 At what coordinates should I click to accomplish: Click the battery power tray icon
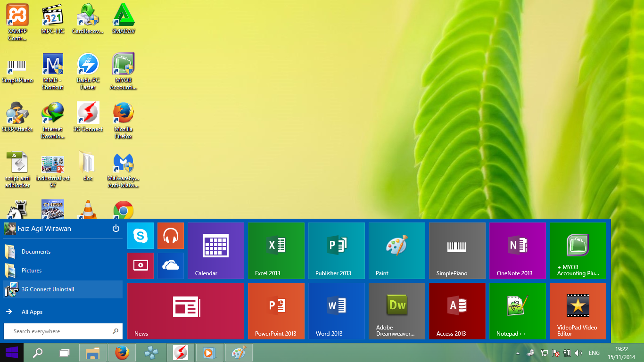pyautogui.click(x=568, y=353)
